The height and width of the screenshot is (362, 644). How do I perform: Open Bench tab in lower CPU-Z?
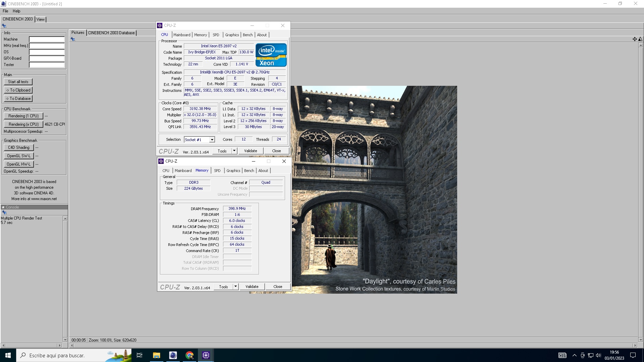(249, 171)
